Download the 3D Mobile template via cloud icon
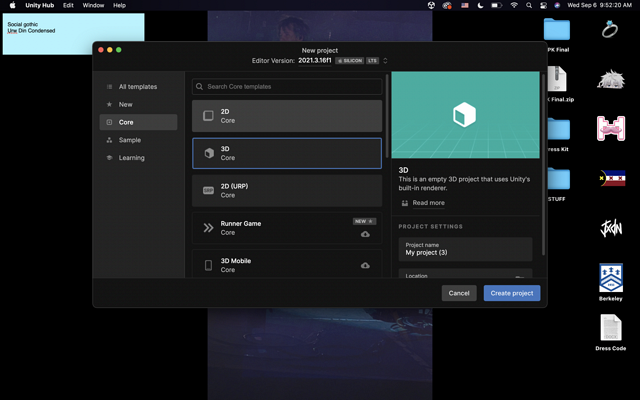This screenshot has width=640, height=400. click(x=365, y=266)
